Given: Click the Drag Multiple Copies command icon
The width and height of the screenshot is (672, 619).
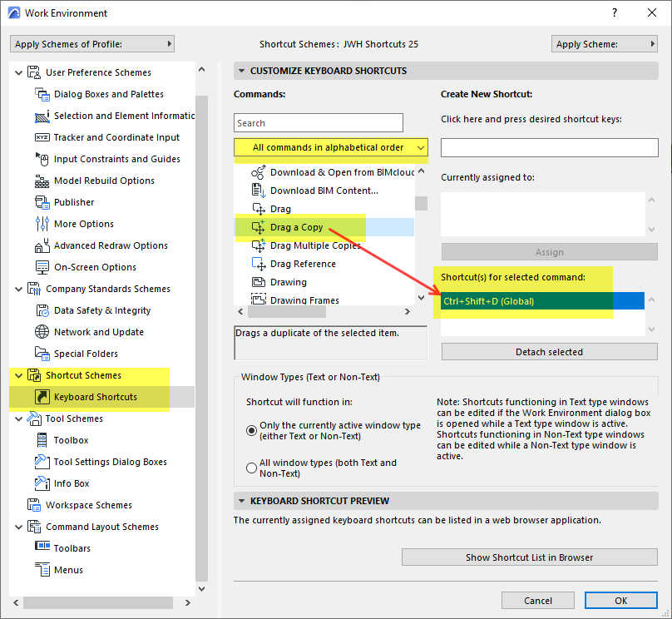Looking at the screenshot, I should point(259,245).
